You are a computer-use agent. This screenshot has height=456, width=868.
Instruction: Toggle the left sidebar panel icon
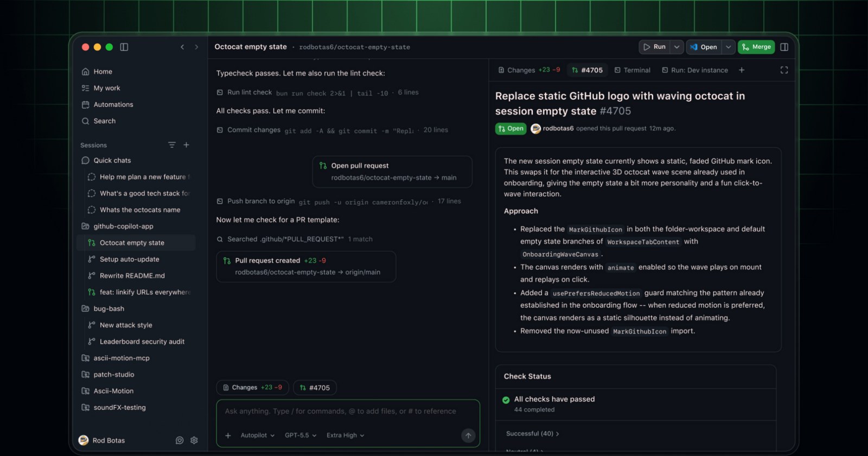[x=124, y=47]
